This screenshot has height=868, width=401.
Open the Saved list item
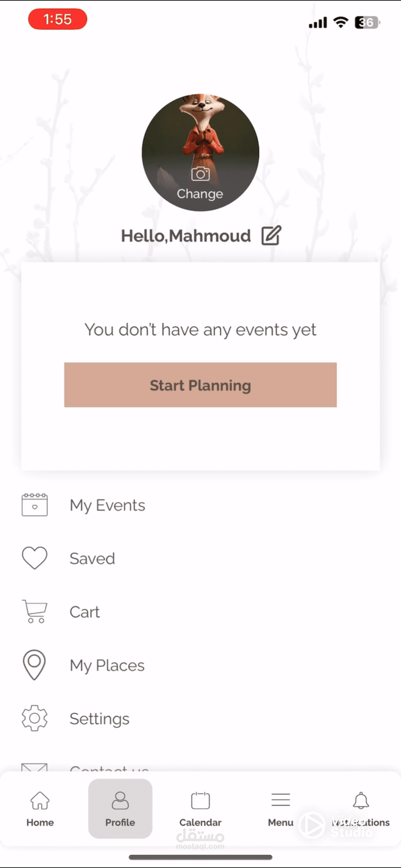tap(92, 559)
